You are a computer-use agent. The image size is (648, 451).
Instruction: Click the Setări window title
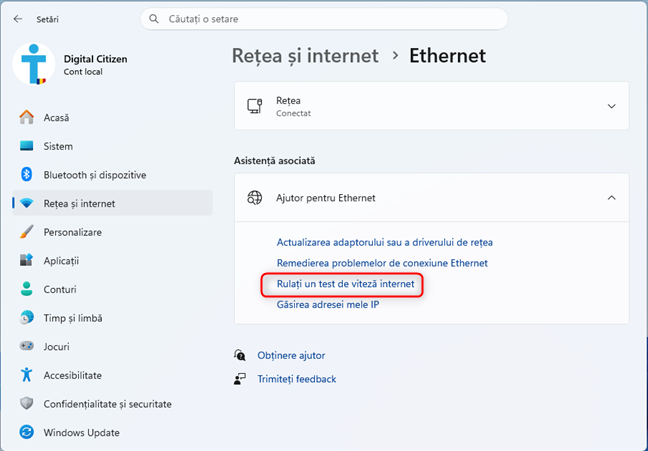[48, 19]
